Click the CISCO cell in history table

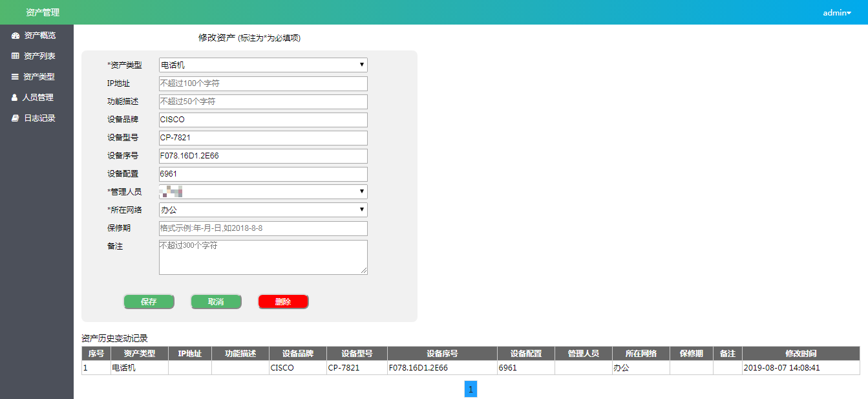(x=298, y=367)
